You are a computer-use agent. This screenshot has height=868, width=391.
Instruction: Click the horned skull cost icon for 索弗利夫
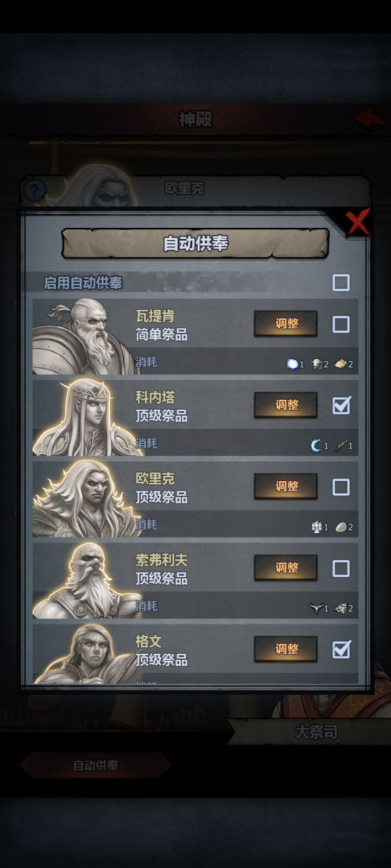click(x=316, y=608)
